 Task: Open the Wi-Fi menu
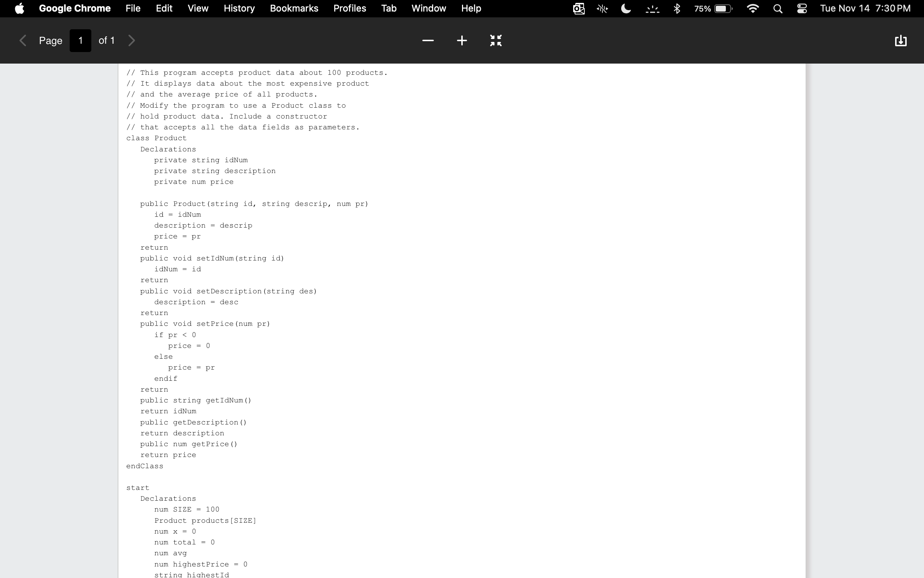point(753,8)
